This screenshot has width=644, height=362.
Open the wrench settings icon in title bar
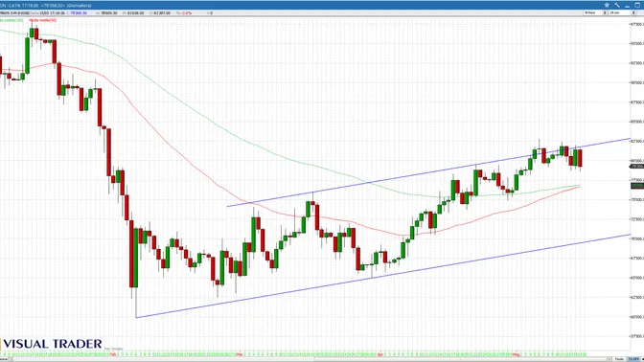click(x=617, y=5)
